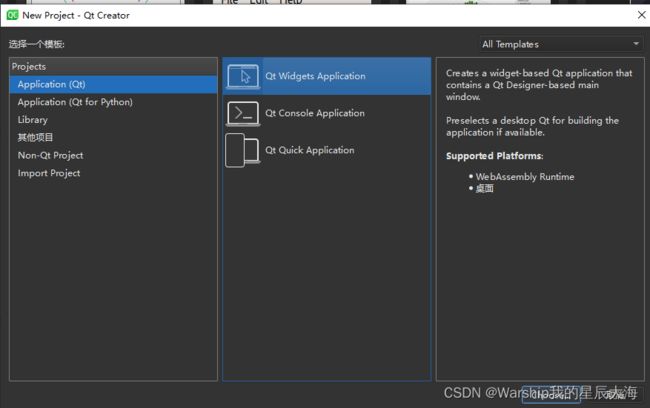The height and width of the screenshot is (408, 650).
Task: Select the Library category
Action: coord(113,120)
